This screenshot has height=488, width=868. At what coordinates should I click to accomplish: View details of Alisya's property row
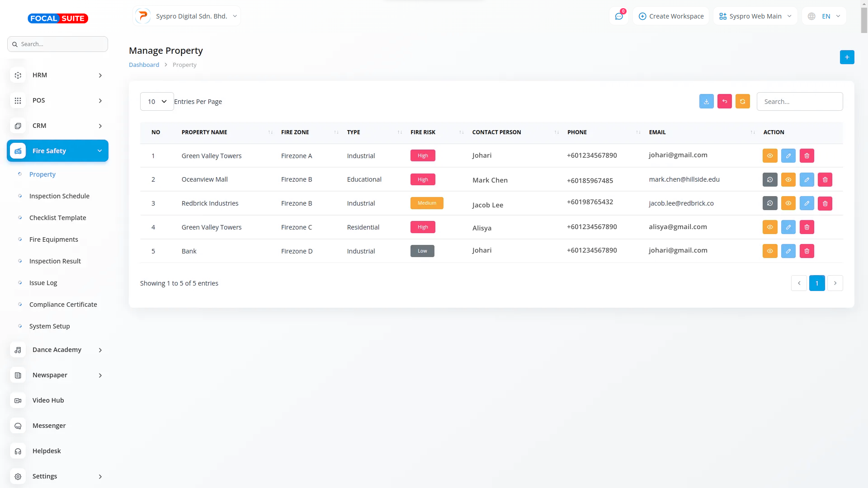point(769,227)
